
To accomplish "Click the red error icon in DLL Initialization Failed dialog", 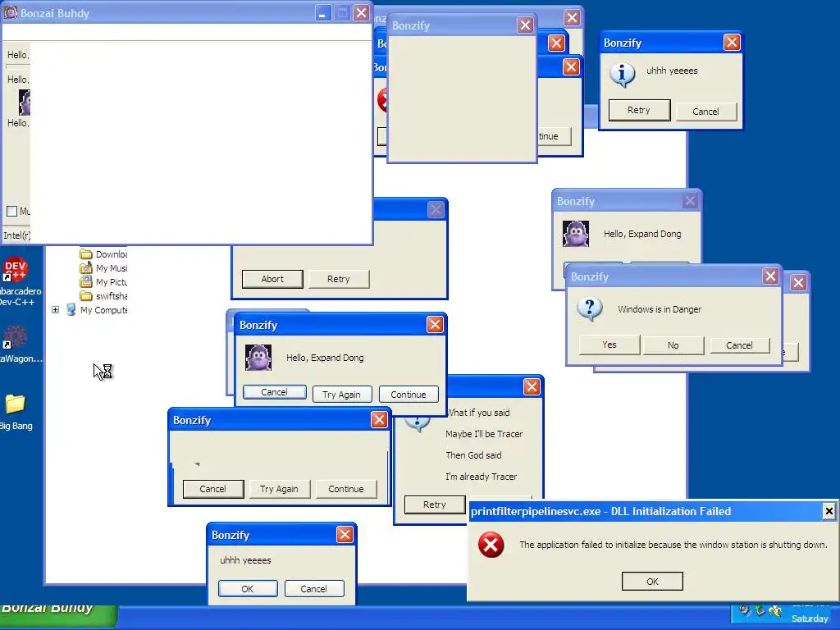I will 491,545.
